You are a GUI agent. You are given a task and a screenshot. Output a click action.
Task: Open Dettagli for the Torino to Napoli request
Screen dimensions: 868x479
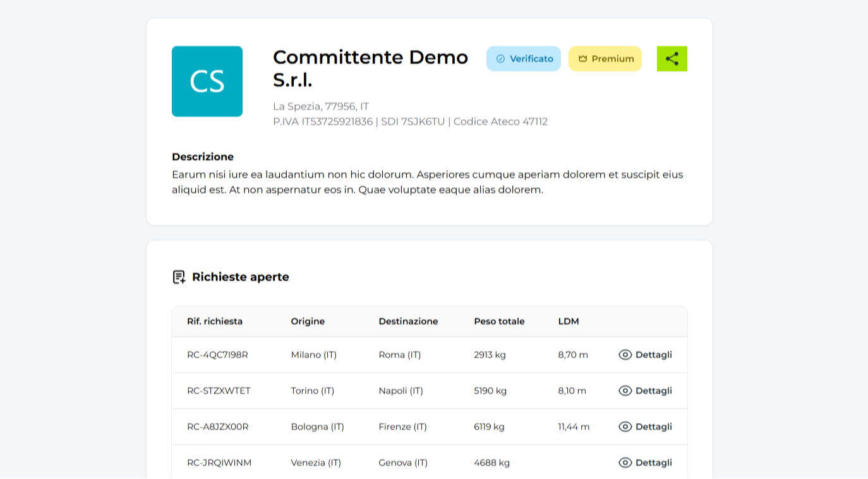[653, 391]
